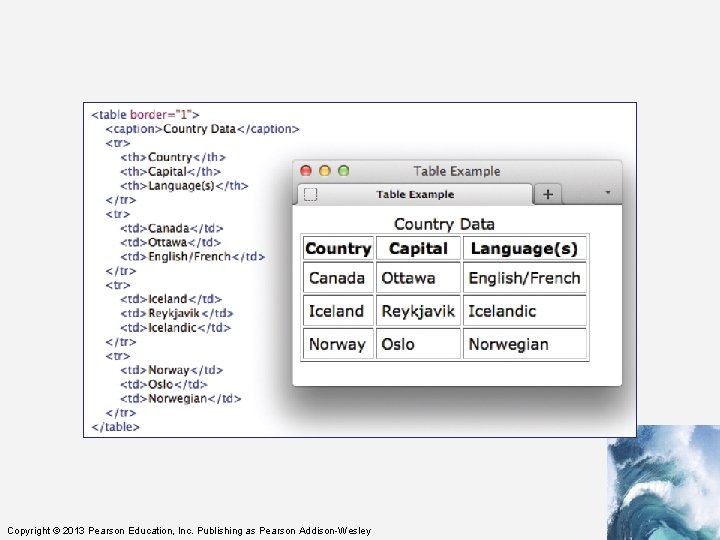
Task: Click the td Oslo code line
Action: tap(164, 384)
